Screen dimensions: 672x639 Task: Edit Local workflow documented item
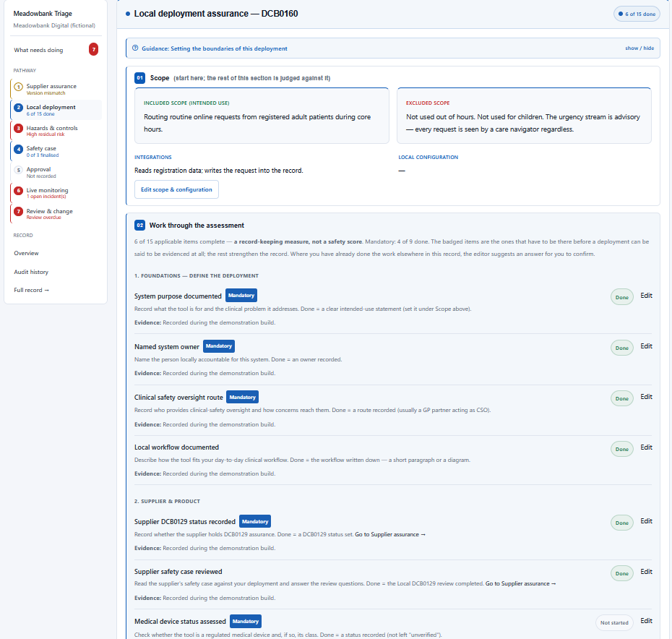(x=646, y=447)
